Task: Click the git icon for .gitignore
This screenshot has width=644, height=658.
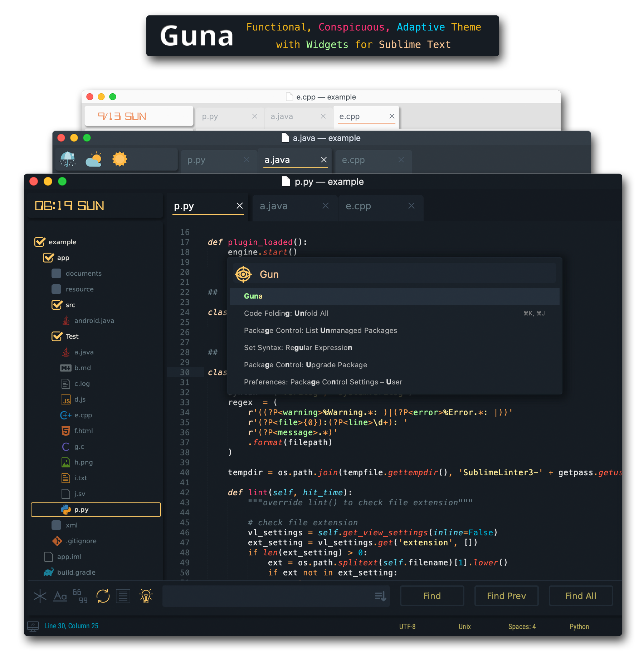Action: pyautogui.click(x=57, y=541)
